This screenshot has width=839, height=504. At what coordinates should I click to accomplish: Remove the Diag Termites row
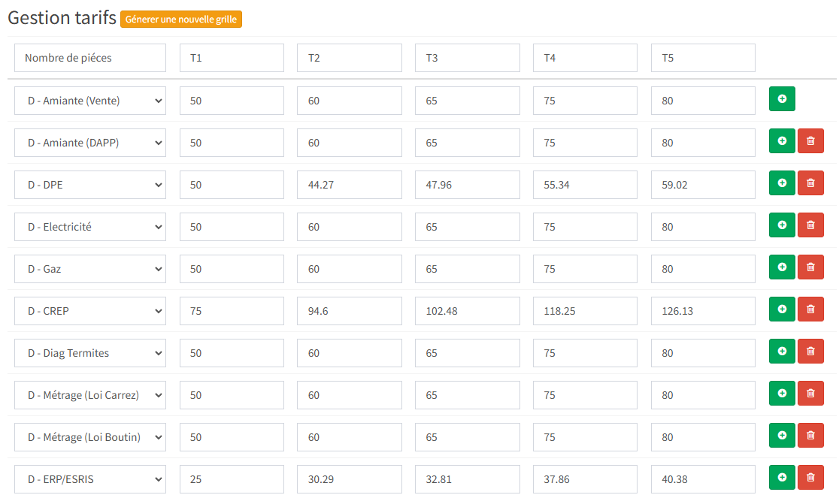tap(810, 351)
